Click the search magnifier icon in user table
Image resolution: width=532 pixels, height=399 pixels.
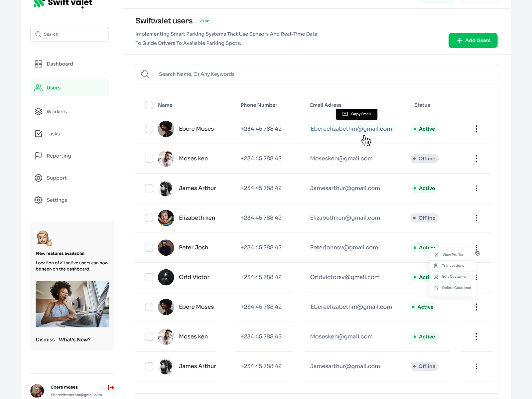click(145, 74)
